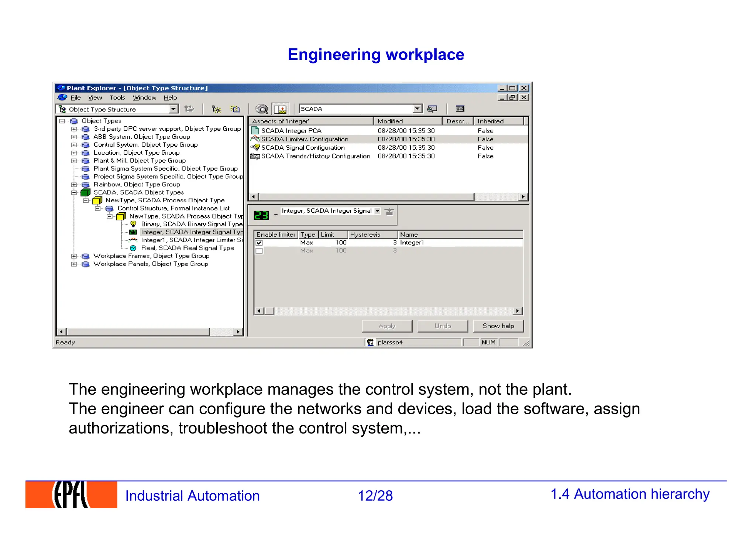Click the pin icon next to Integer Signal dropdown
Viewport: 756px width, 535px height.
tap(389, 212)
